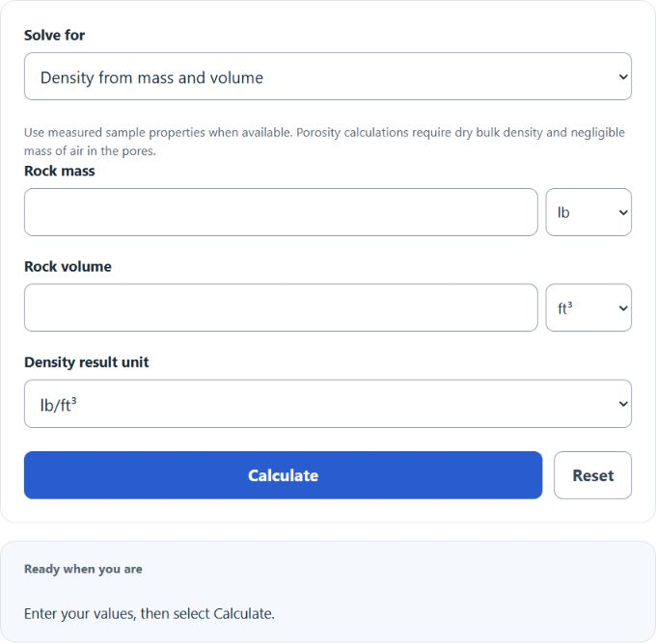This screenshot has height=644, width=656.
Task: Focus the Rock volume input field
Action: (x=281, y=308)
